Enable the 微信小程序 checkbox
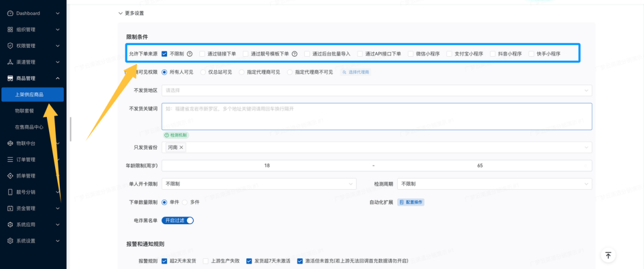 411,54
